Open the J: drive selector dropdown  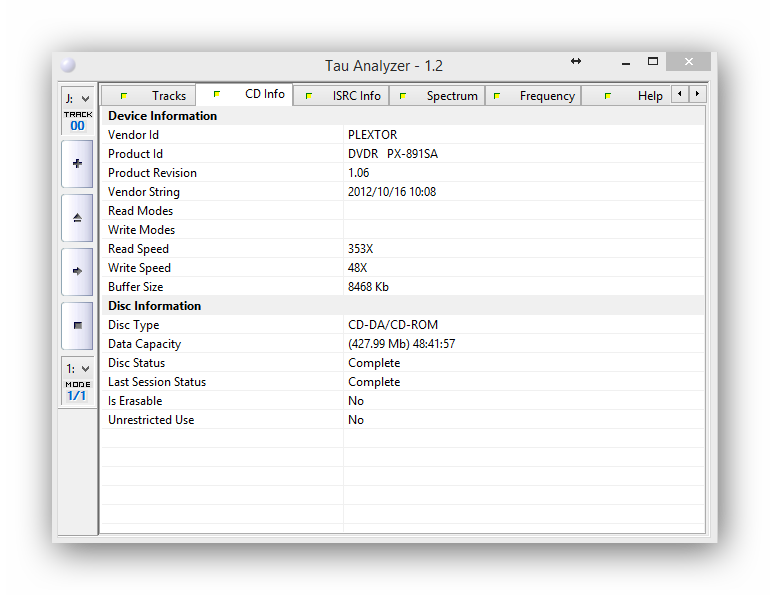(77, 98)
